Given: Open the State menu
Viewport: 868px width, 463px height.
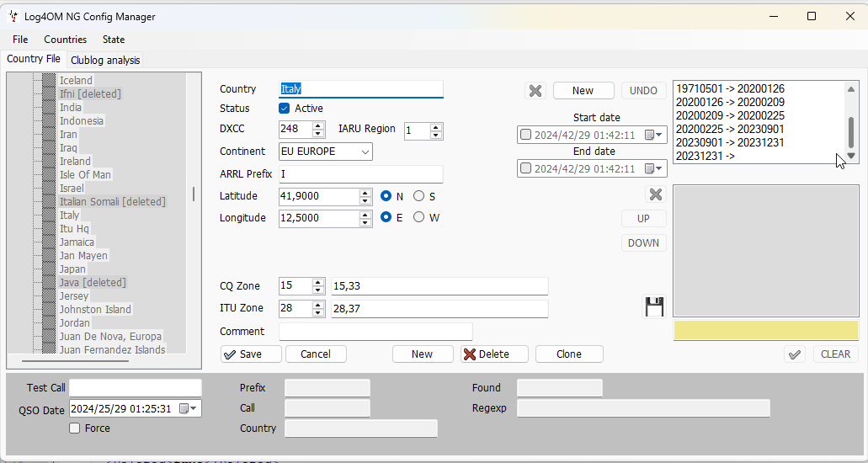Looking at the screenshot, I should (114, 40).
